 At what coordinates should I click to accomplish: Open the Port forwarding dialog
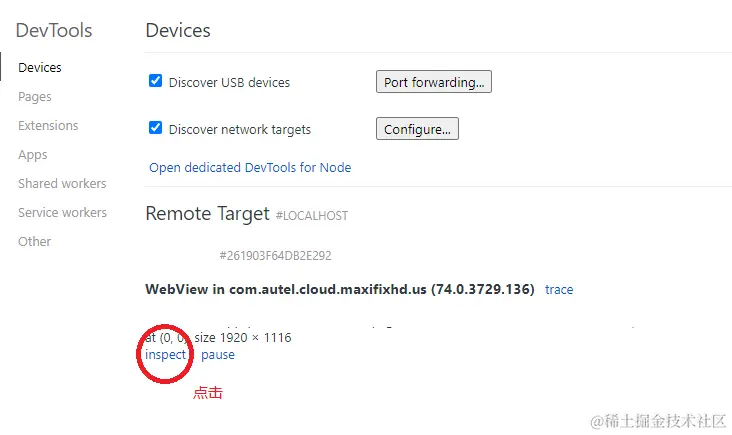[x=433, y=82]
